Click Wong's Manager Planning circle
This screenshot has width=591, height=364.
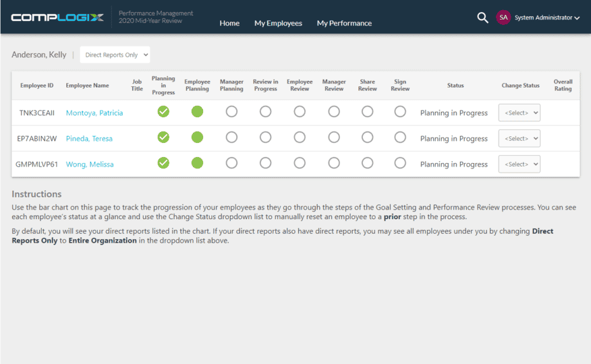[231, 163]
